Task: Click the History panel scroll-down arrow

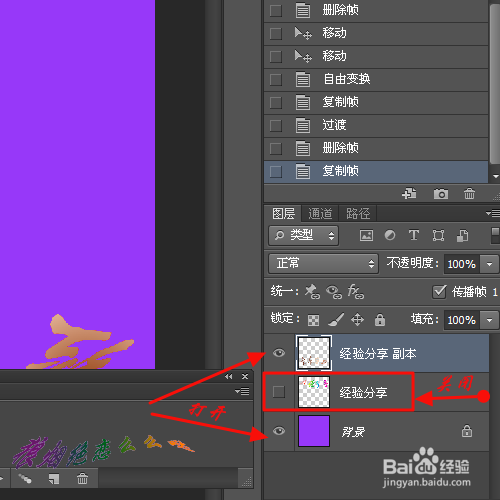Action: click(496, 176)
